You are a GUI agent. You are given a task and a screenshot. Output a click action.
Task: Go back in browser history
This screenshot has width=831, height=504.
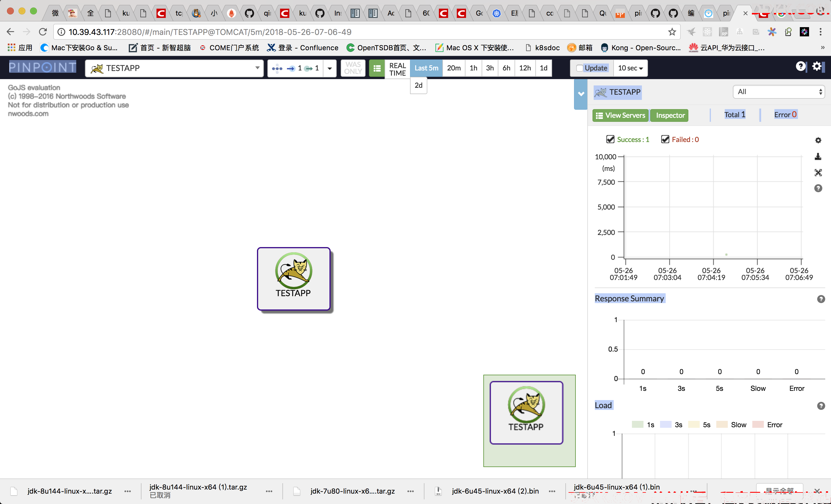10,32
